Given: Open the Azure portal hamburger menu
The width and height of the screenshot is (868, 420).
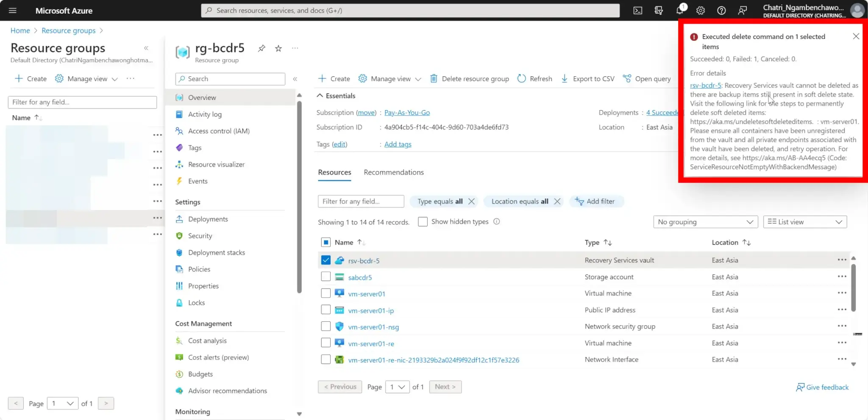Looking at the screenshot, I should [13, 11].
